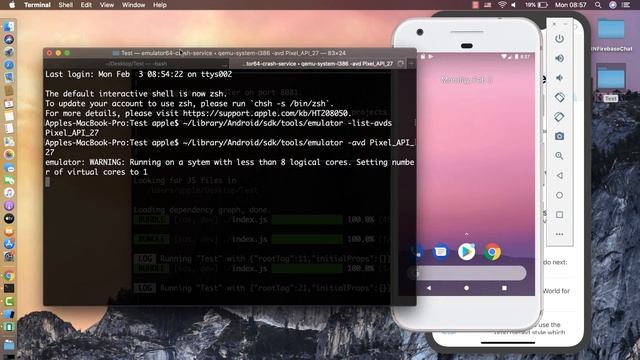Open the Phone app on Android home screen
Screen dimensions: 640x360
(x=416, y=252)
